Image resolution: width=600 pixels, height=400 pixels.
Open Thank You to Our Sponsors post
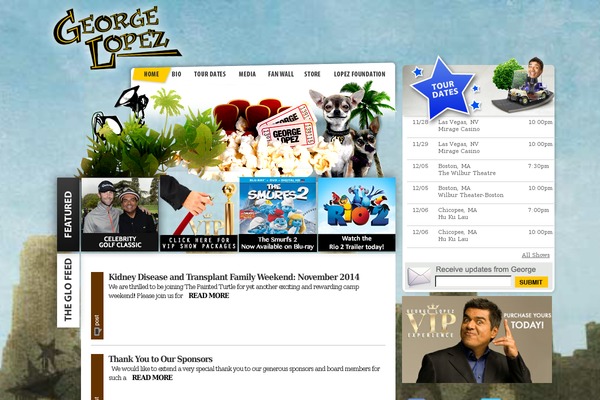pyautogui.click(x=160, y=359)
